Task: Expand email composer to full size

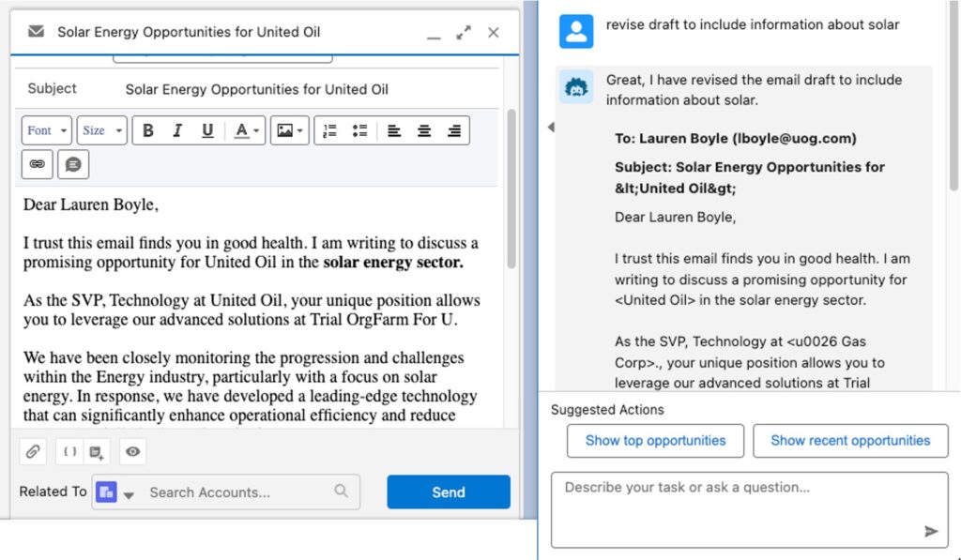Action: 464,33
